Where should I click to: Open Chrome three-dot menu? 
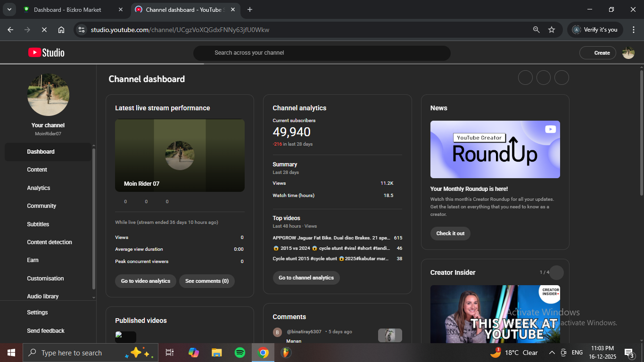[634, 30]
